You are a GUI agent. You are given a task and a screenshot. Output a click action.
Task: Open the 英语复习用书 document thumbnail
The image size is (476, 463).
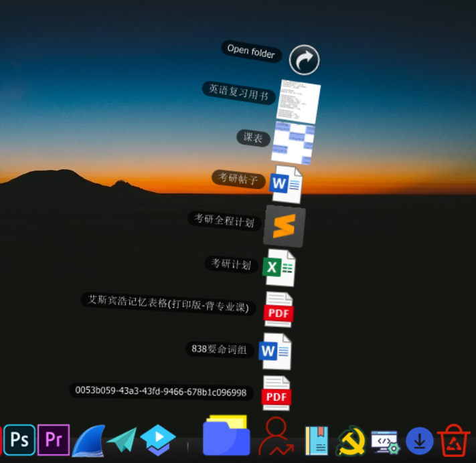click(x=299, y=100)
